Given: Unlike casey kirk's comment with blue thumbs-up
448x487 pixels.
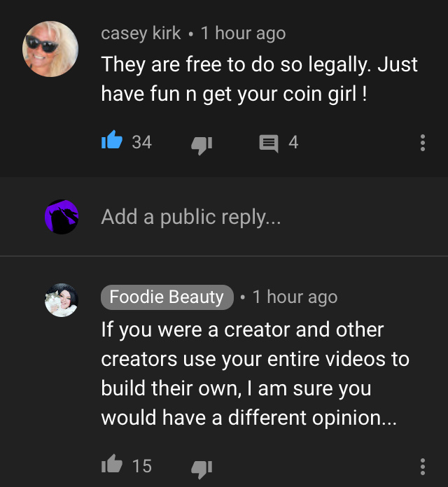Looking at the screenshot, I should click(x=112, y=140).
